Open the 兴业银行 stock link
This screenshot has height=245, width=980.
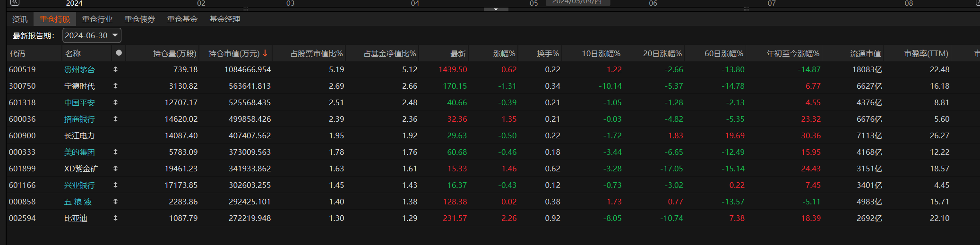pos(79,185)
